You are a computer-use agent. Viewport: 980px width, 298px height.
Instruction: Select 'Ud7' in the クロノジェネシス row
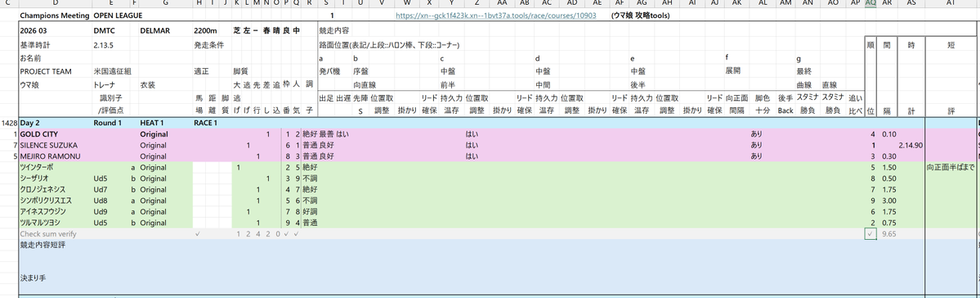point(101,189)
